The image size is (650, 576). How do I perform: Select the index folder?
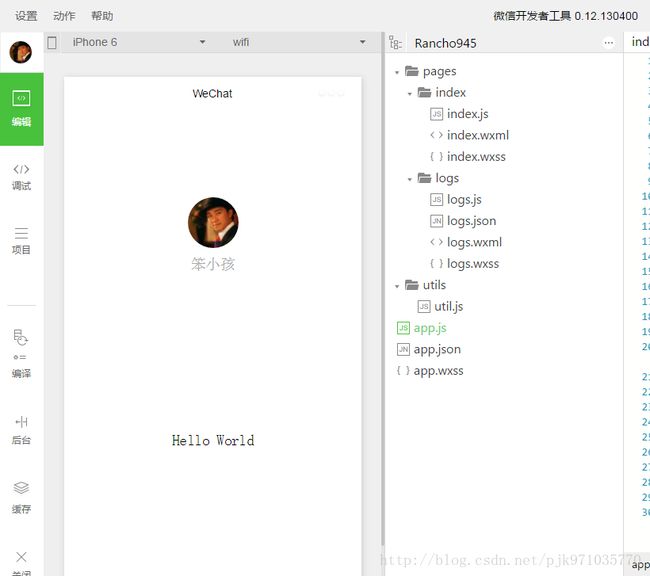pyautogui.click(x=441, y=92)
